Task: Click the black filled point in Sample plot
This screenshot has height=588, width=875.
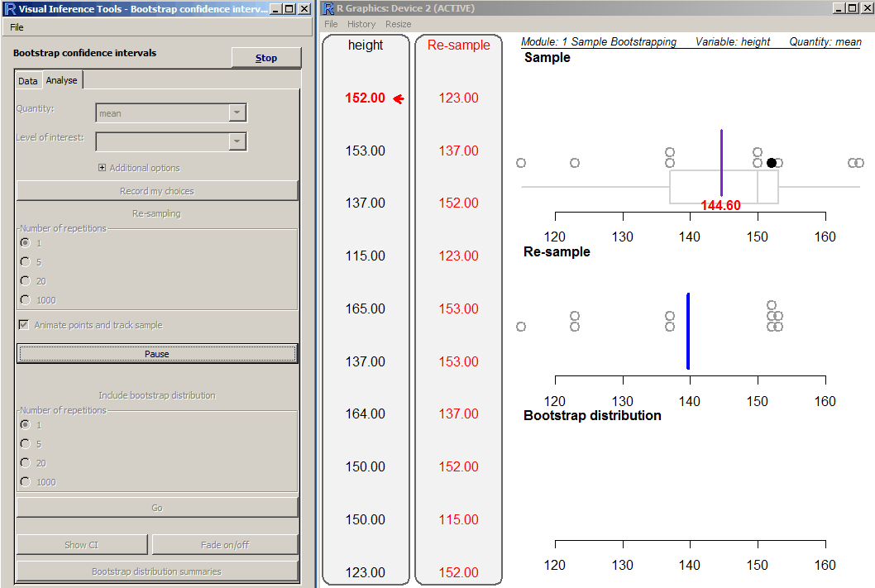Action: click(772, 163)
